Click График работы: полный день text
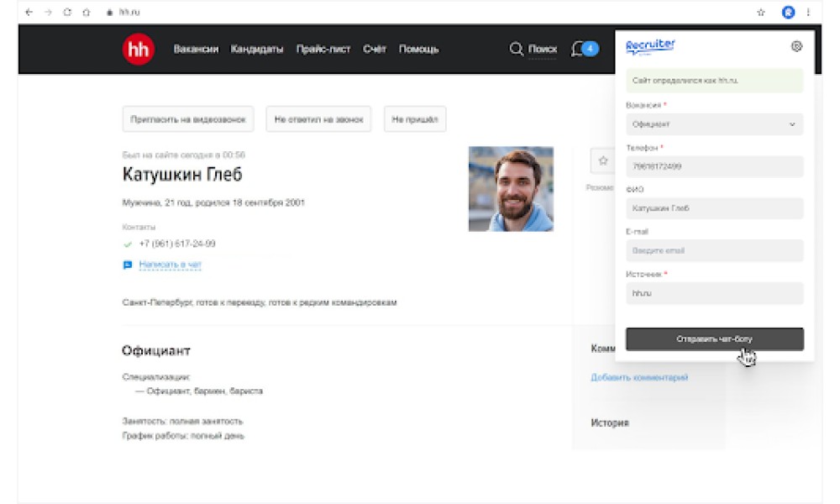This screenshot has width=840, height=504. pyautogui.click(x=182, y=436)
